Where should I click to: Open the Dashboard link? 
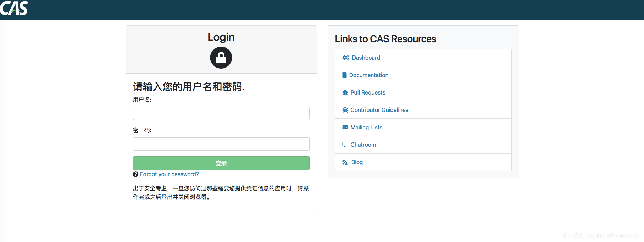click(x=366, y=58)
